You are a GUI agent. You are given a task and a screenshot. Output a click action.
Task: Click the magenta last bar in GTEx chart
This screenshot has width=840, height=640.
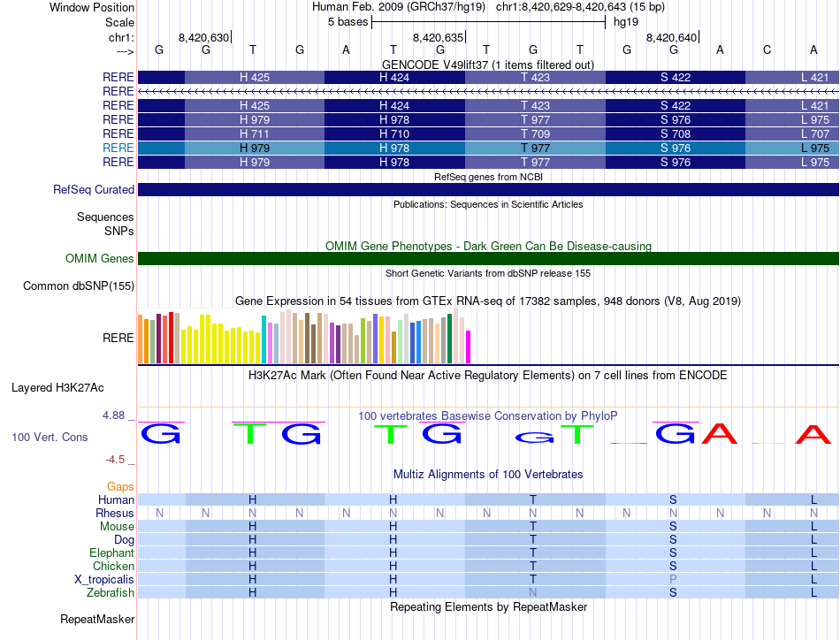pyautogui.click(x=469, y=347)
